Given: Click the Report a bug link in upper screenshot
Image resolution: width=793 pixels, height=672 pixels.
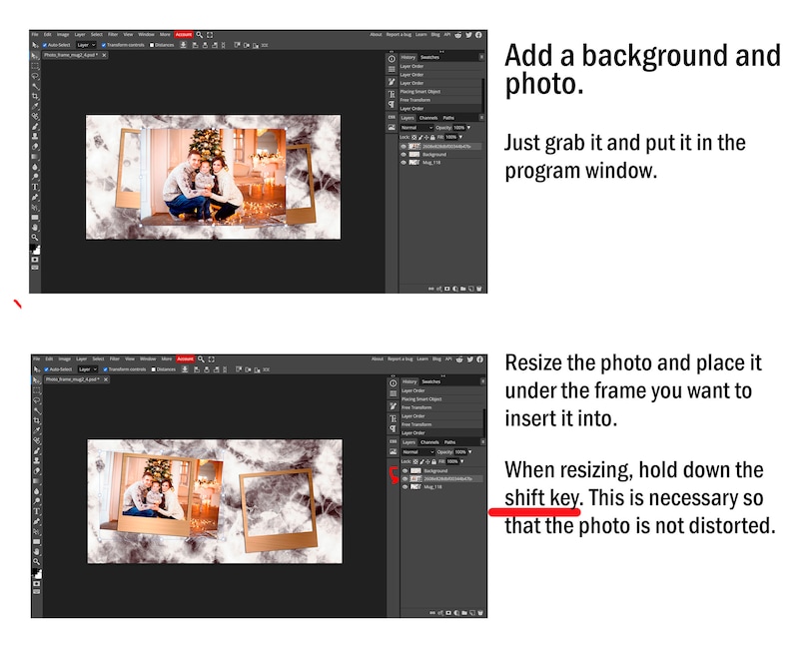Looking at the screenshot, I should click(x=398, y=34).
